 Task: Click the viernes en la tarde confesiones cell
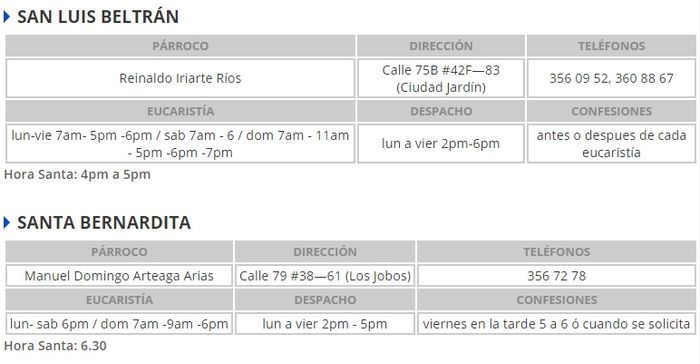click(x=557, y=324)
